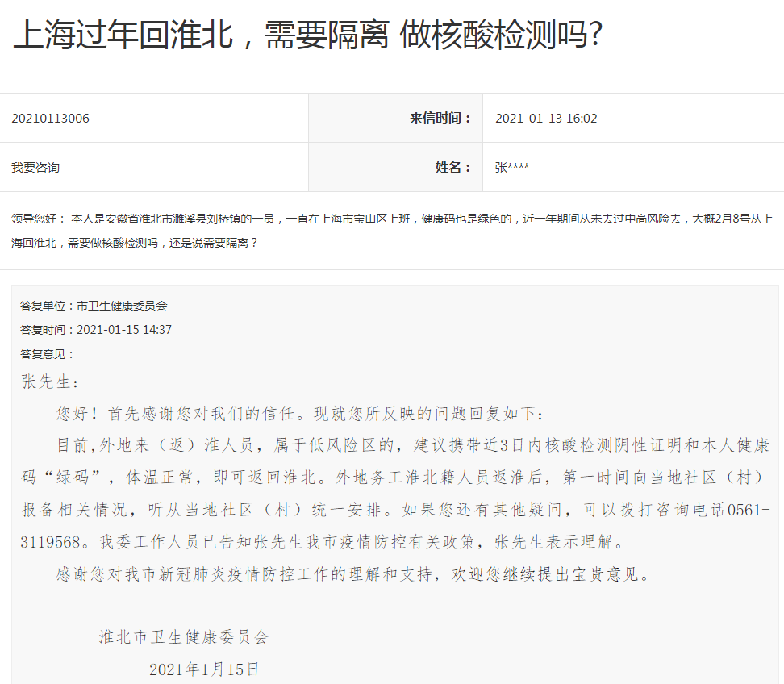Screen dimensions: 784x684
Task: Click the 来信时间 label
Action: pos(440,119)
